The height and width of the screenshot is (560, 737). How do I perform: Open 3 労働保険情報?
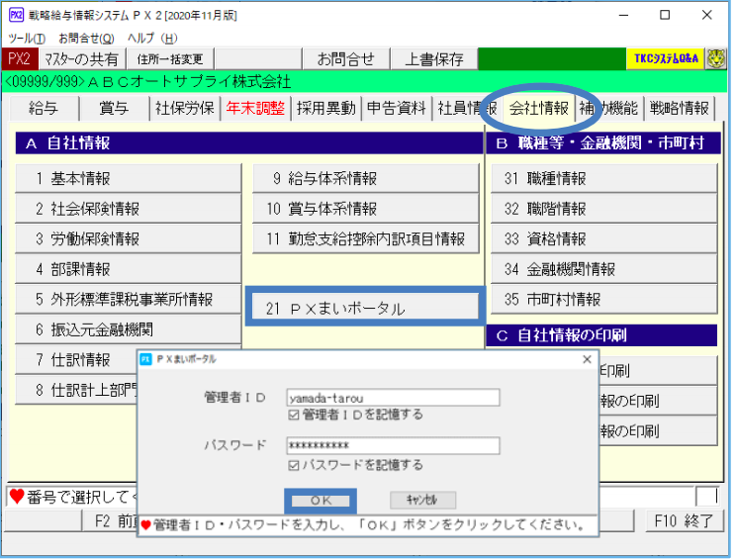tap(129, 239)
